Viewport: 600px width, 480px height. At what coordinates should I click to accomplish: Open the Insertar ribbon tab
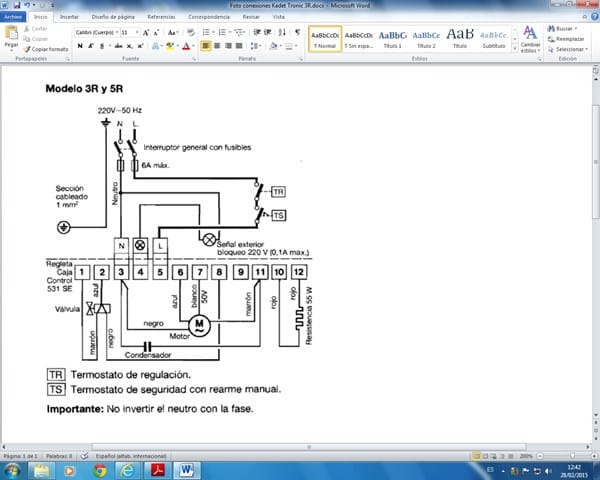pos(70,18)
